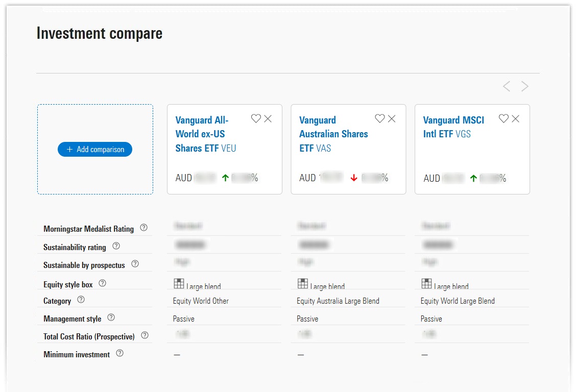Click the 'Sustainable by prospectus' row label

coord(84,265)
